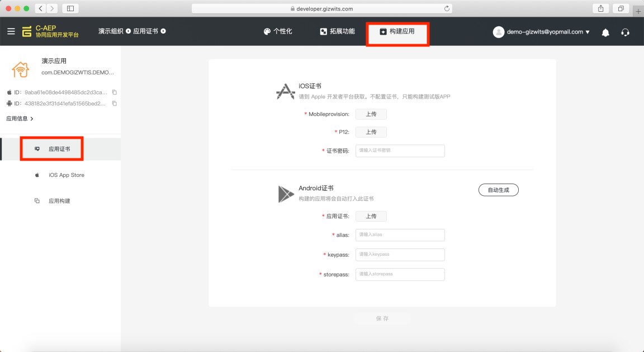Upload the Mobileprovision file
644x352 pixels.
tap(371, 114)
